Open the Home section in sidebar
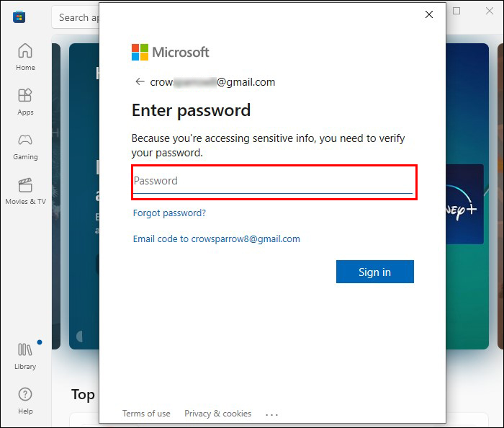 tap(25, 56)
